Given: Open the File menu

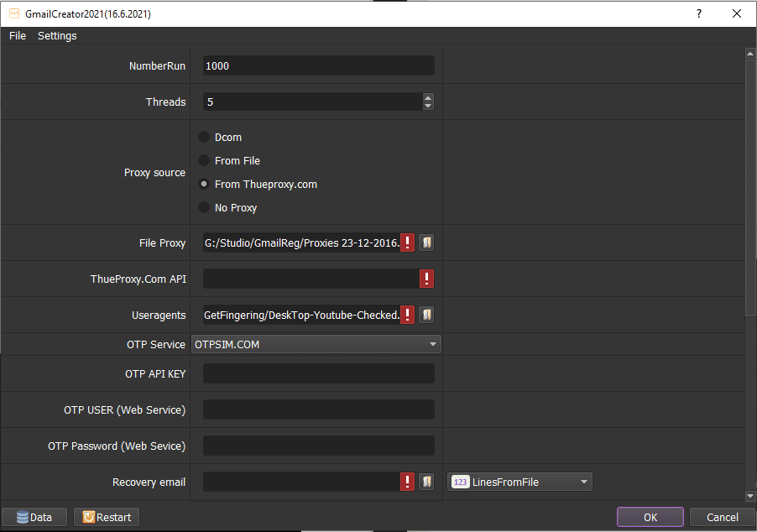Looking at the screenshot, I should pyautogui.click(x=18, y=36).
